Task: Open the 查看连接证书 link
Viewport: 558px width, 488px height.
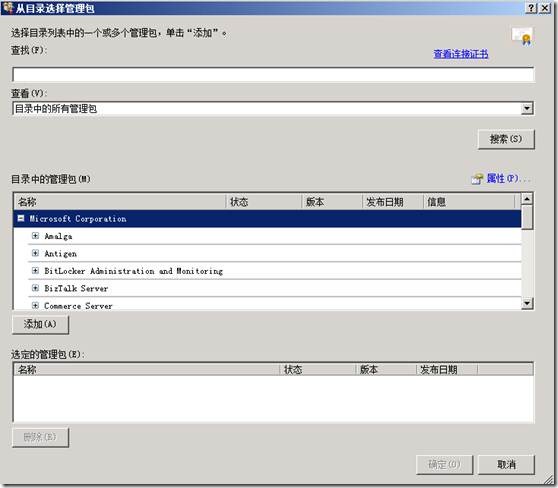Action: pos(460,54)
